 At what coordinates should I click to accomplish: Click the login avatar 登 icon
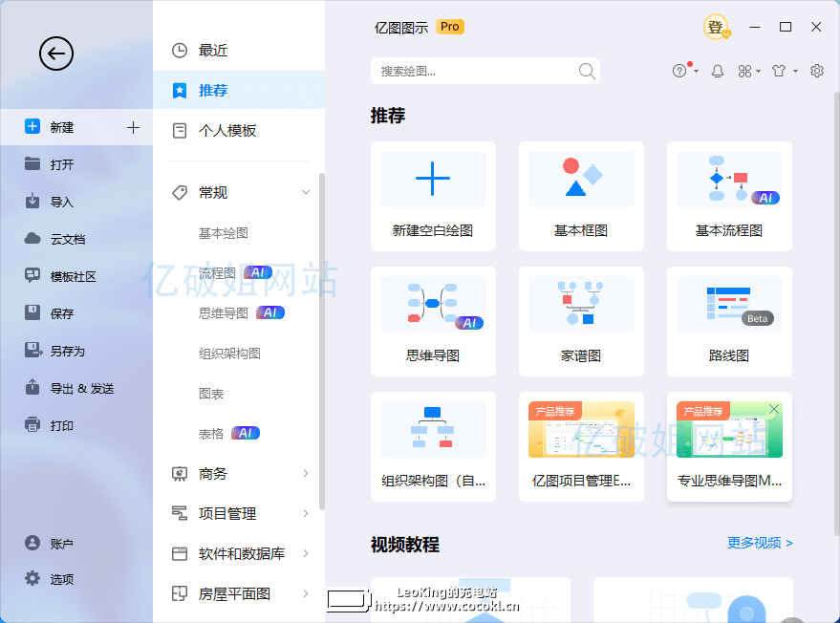tap(717, 27)
